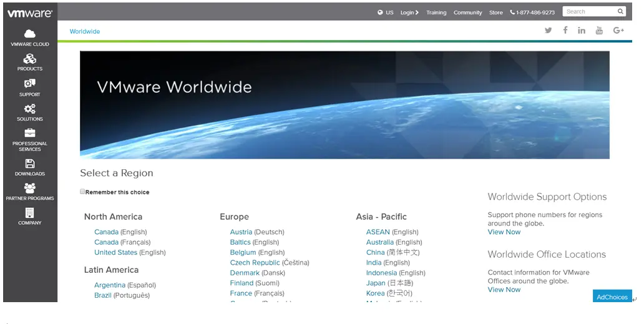This screenshot has width=644, height=324.
Task: Select Argentina region link
Action: 110,285
